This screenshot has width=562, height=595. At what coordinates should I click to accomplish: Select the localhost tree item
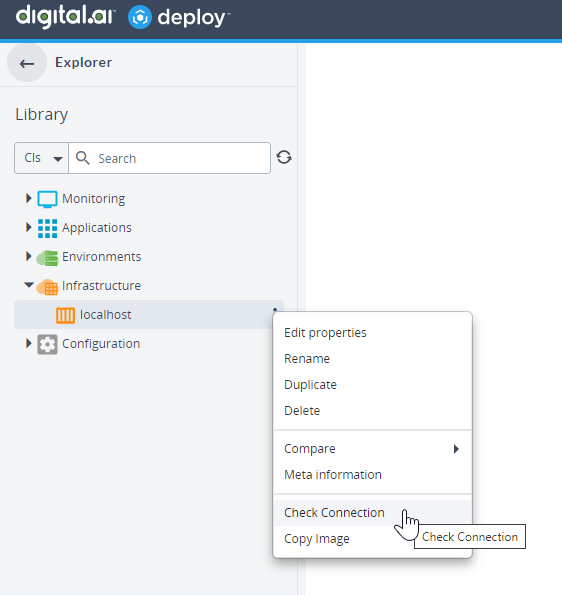tap(149, 315)
